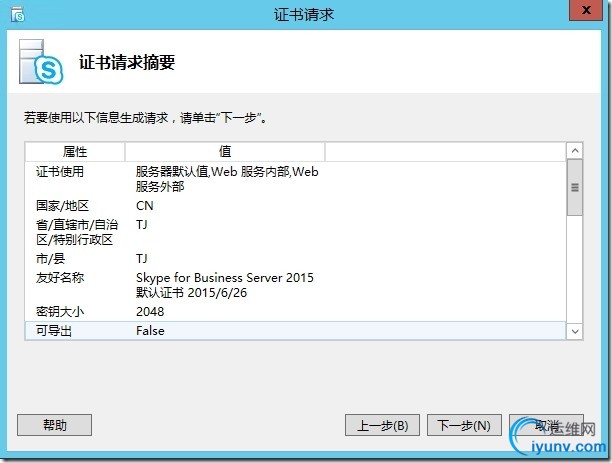This screenshot has width=612, height=463.
Task: Click the value False
Action: [150, 331]
